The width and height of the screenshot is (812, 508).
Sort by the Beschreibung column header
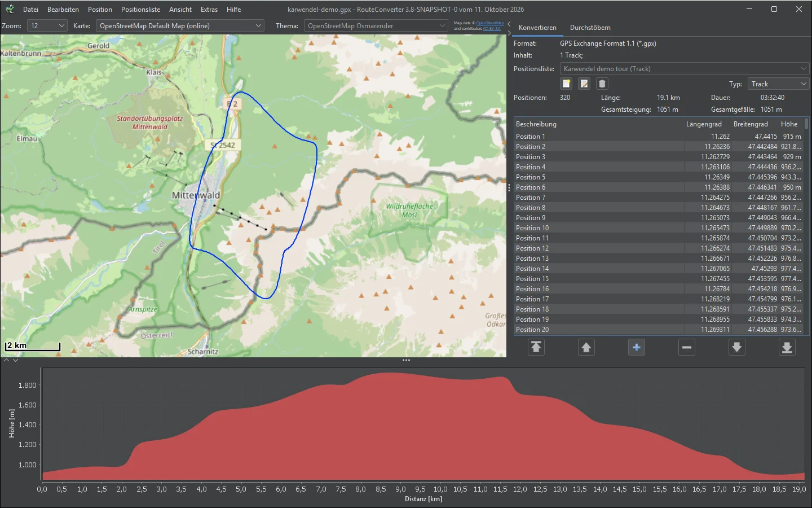click(599, 124)
